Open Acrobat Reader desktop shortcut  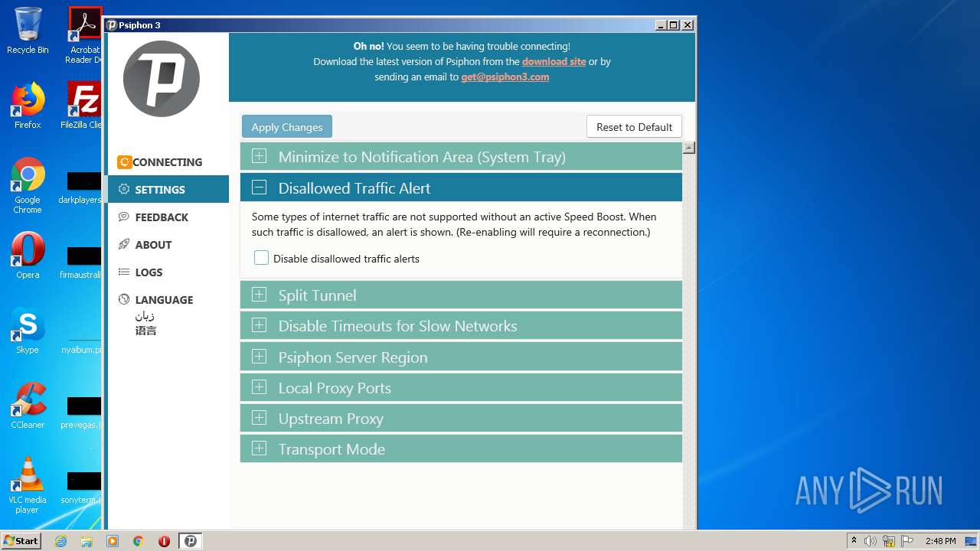tap(84, 35)
